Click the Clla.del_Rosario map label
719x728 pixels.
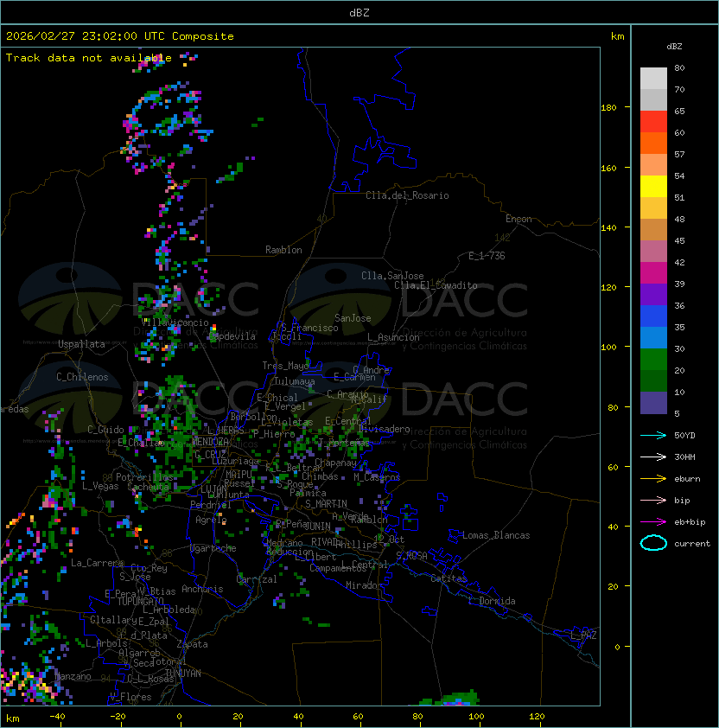coord(407,195)
